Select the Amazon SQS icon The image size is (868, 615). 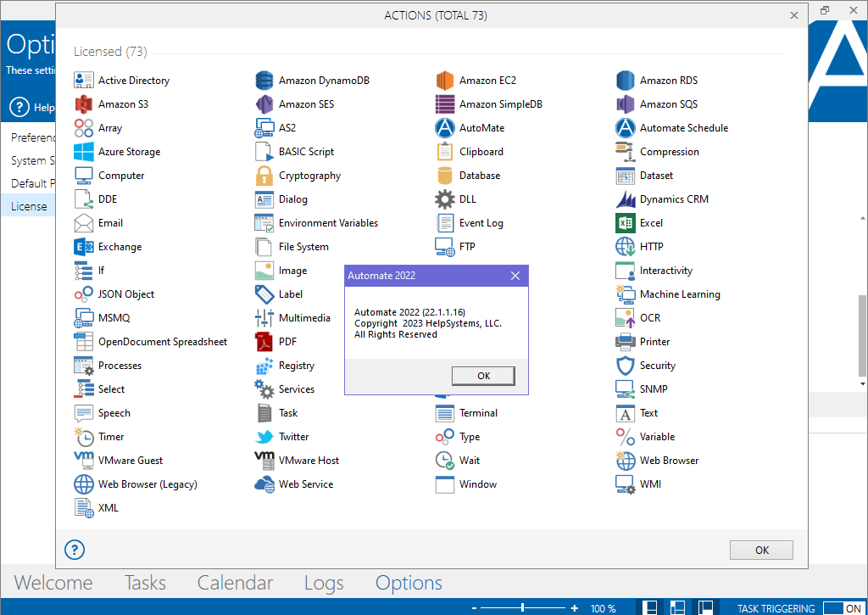point(625,104)
